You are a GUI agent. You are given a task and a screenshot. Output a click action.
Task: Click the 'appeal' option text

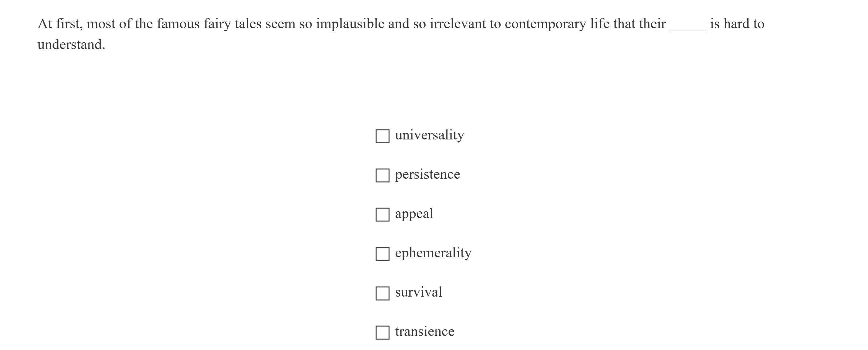coord(414,214)
